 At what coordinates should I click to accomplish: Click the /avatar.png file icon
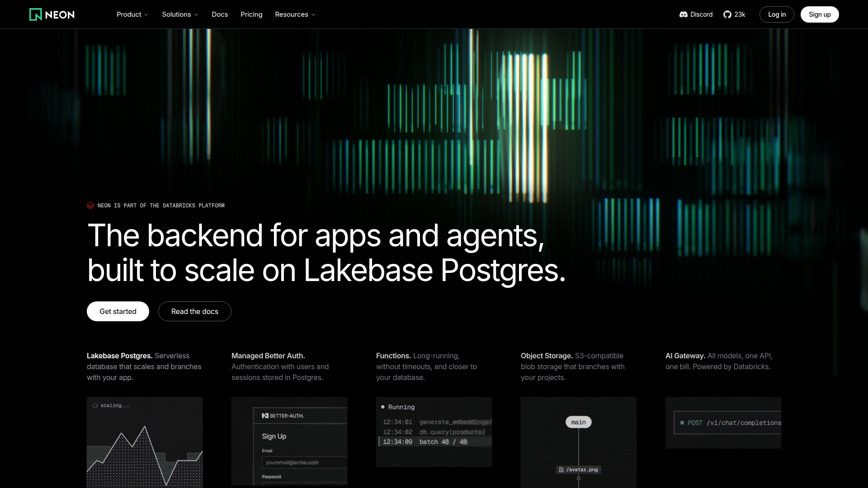pos(561,470)
